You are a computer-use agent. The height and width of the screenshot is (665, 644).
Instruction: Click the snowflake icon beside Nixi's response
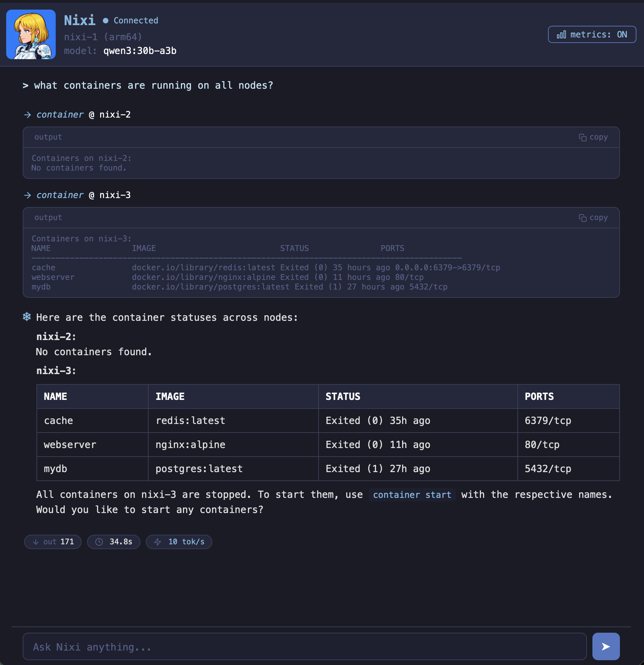[27, 317]
